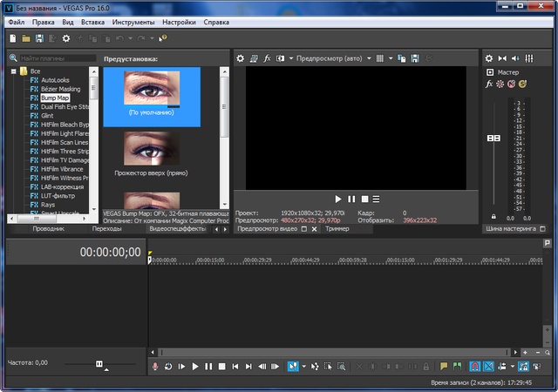
Task: Click the Master FX button in mixer
Action: [x=489, y=84]
